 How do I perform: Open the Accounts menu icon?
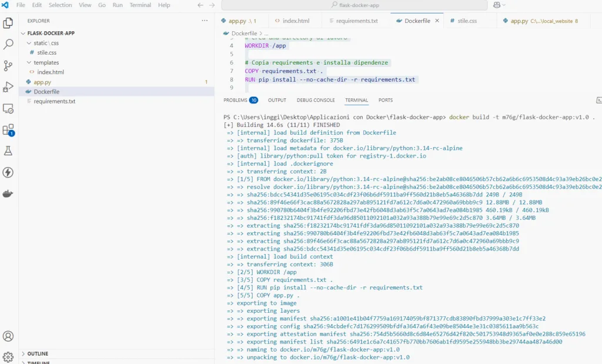click(8, 336)
